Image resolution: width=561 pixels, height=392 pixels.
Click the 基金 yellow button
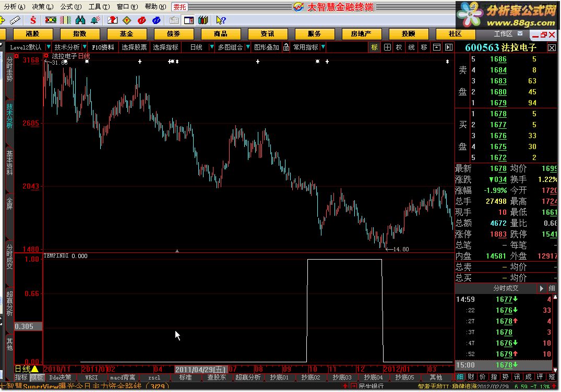[x=126, y=33]
